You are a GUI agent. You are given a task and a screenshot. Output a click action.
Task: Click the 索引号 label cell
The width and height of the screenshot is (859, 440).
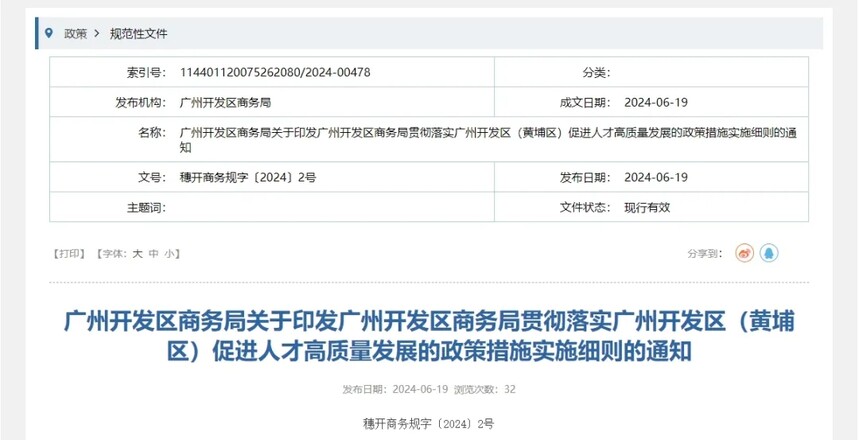pos(146,72)
